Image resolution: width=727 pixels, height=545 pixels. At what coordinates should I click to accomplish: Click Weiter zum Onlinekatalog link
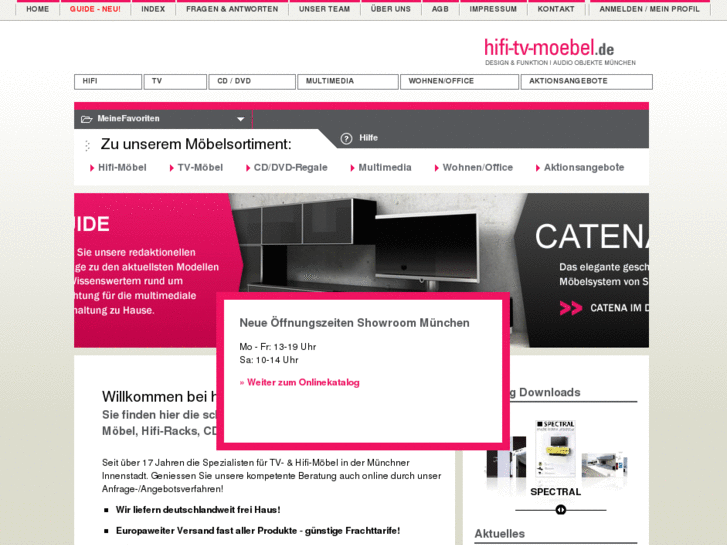(300, 383)
